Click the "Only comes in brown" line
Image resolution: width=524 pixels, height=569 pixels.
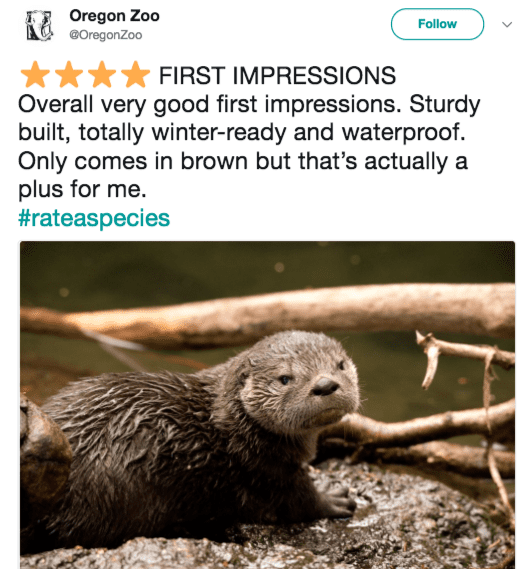(134, 161)
